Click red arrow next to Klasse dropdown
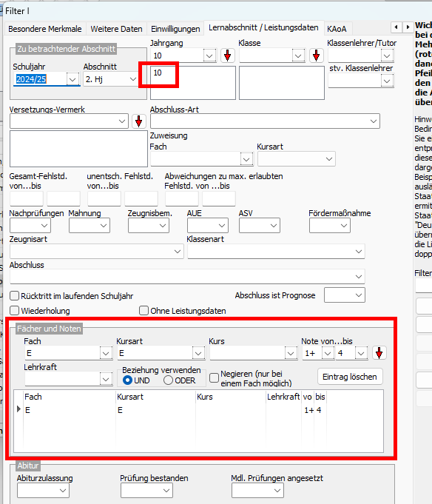Viewport: 432px width, 504px height. click(317, 56)
